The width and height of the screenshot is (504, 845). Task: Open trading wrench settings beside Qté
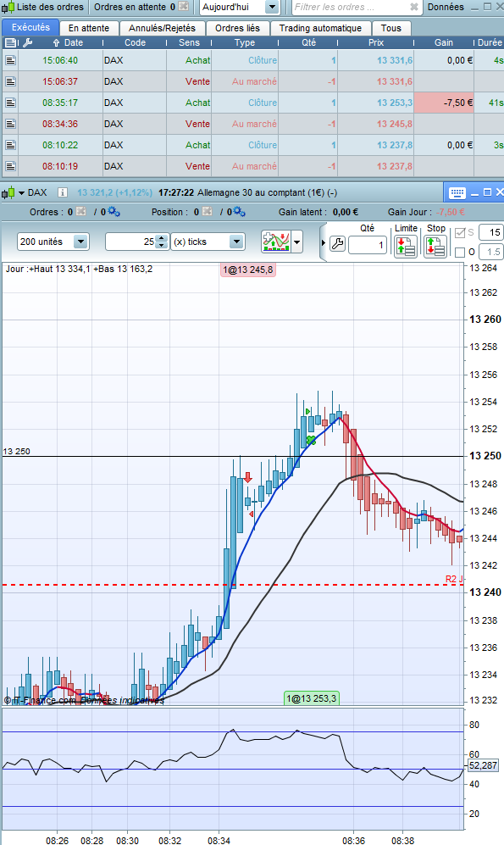pyautogui.click(x=338, y=244)
